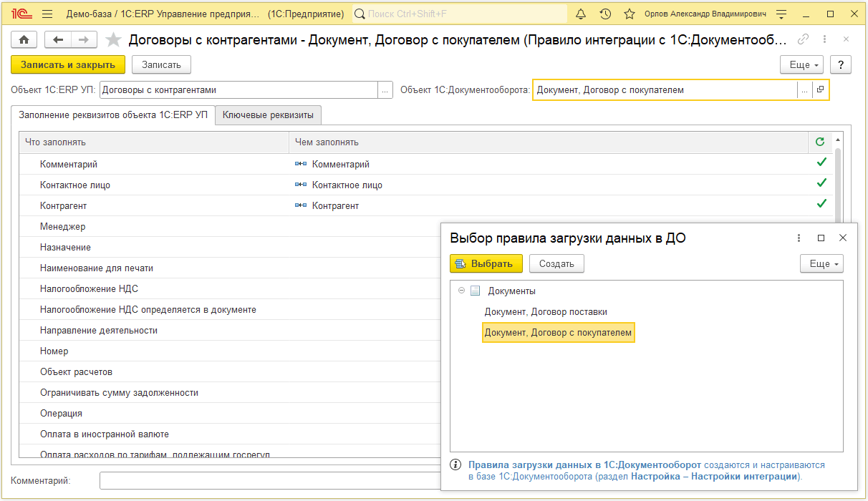
Task: Click Записать и закрыть button
Action: coord(68,64)
